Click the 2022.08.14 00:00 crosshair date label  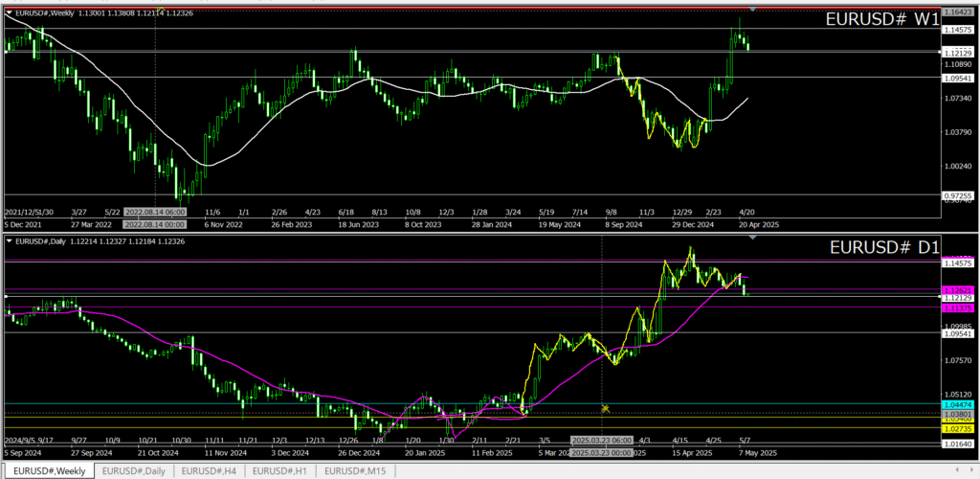(x=154, y=224)
